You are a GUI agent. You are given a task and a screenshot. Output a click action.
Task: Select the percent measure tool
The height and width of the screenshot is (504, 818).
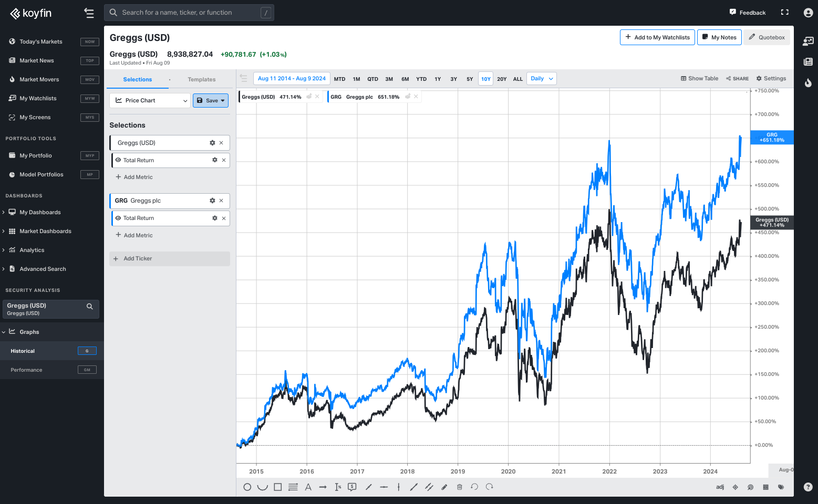(338, 487)
